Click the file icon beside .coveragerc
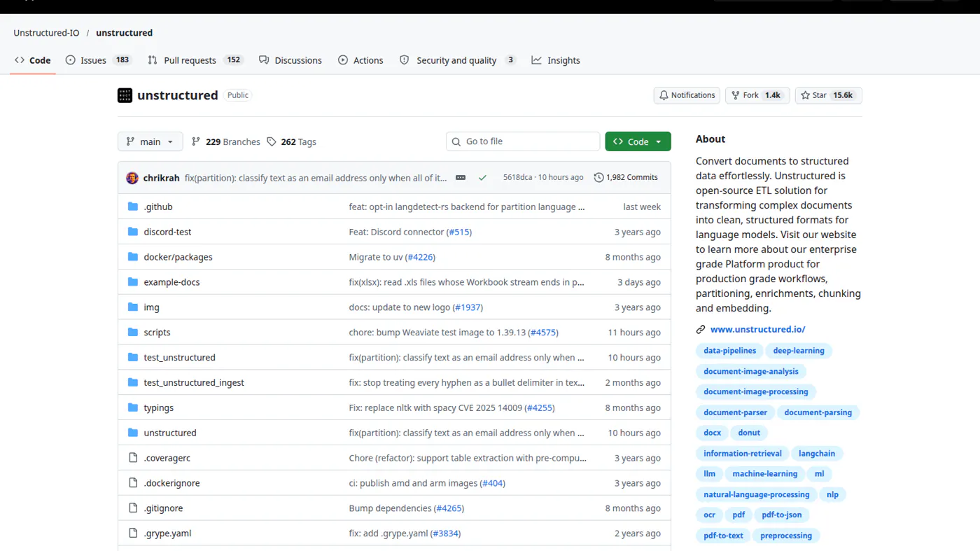Viewport: 980px width, 551px height. [x=133, y=458]
